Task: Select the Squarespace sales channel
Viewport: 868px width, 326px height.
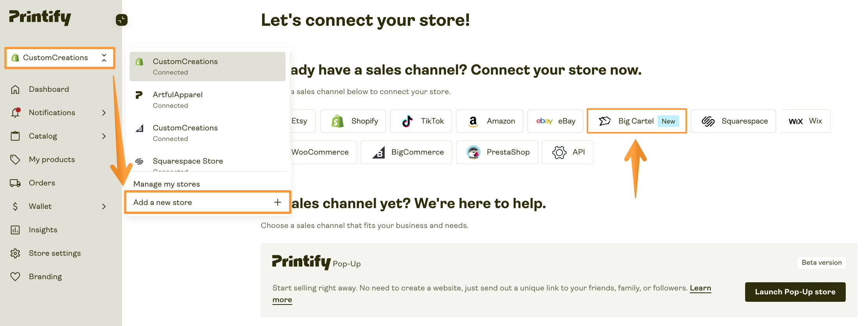Action: (733, 121)
